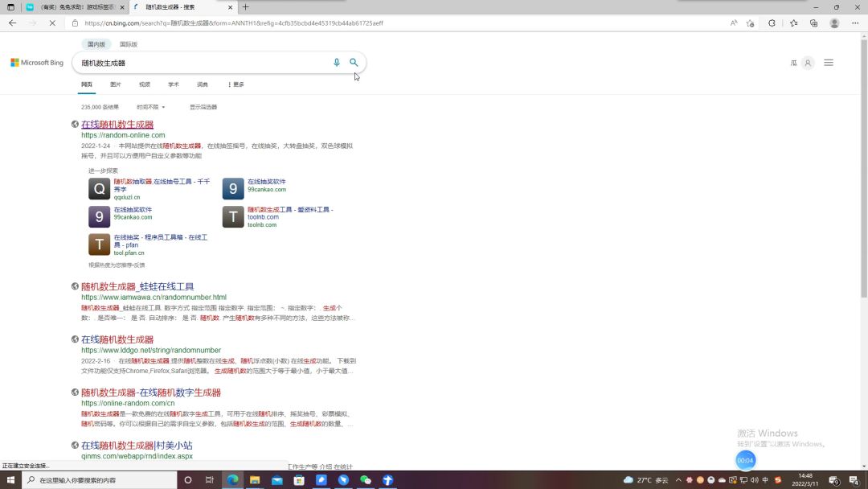Click the Bing search input field
868x489 pixels.
tap(201, 63)
